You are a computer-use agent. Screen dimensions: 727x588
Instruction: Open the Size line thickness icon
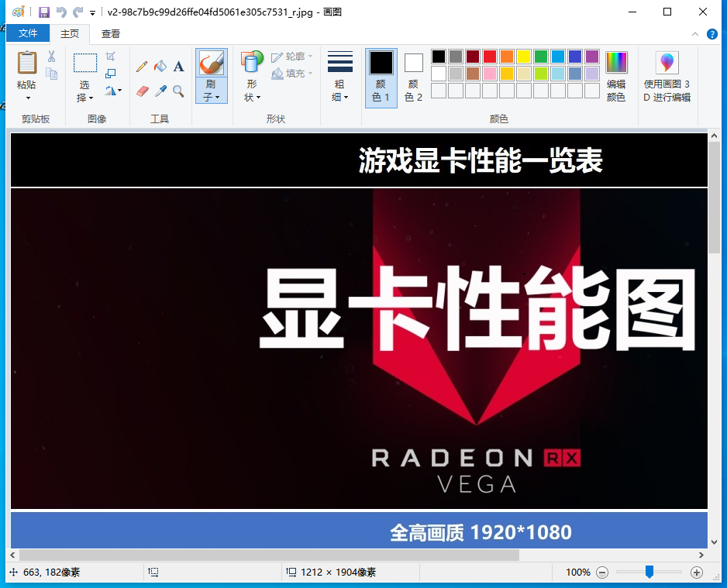339,62
